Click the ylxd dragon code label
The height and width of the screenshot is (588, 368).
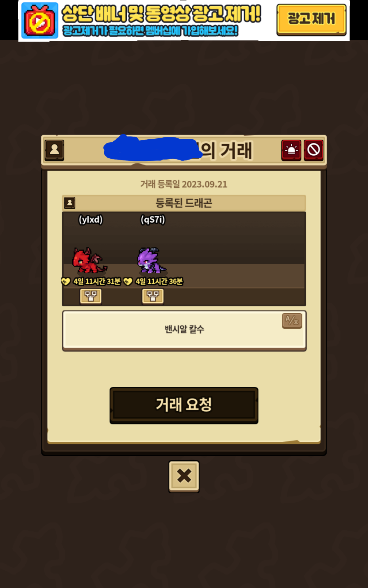coord(90,220)
